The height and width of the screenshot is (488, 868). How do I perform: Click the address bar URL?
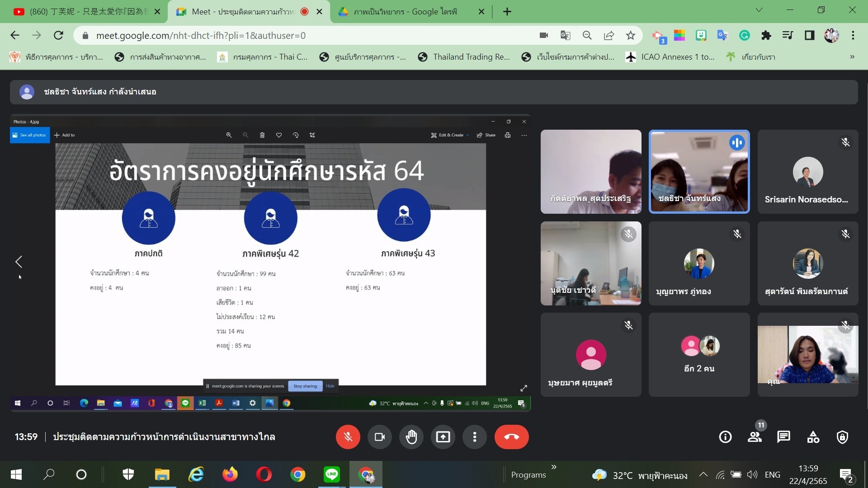pos(201,35)
